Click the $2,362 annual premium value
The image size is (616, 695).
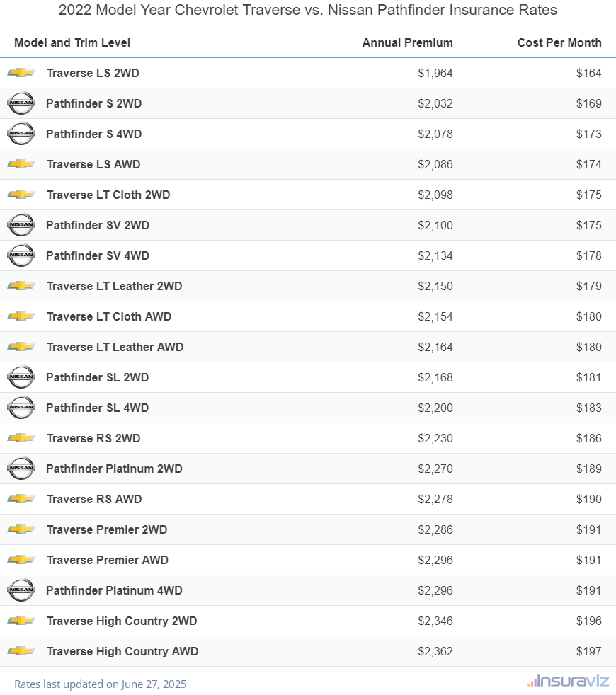coord(435,652)
